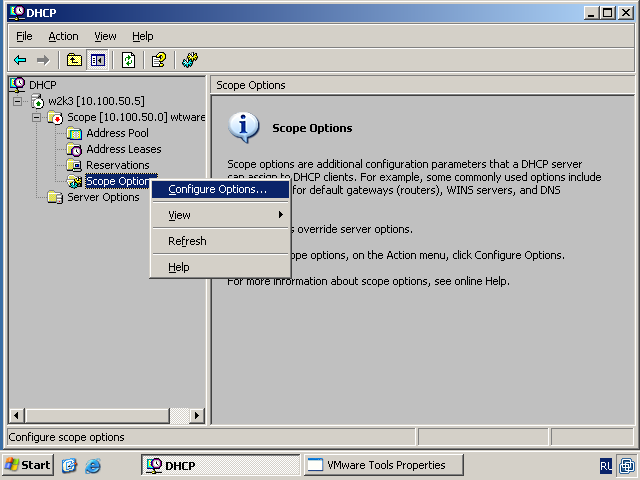640x480 pixels.
Task: Open the Action menu in menu bar
Action: 63,36
